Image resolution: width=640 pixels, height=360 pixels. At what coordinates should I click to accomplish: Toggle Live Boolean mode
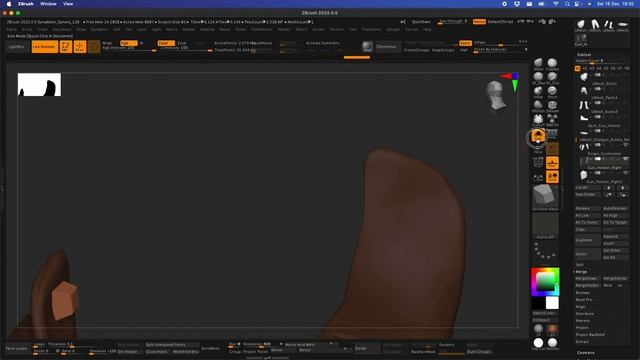point(44,47)
